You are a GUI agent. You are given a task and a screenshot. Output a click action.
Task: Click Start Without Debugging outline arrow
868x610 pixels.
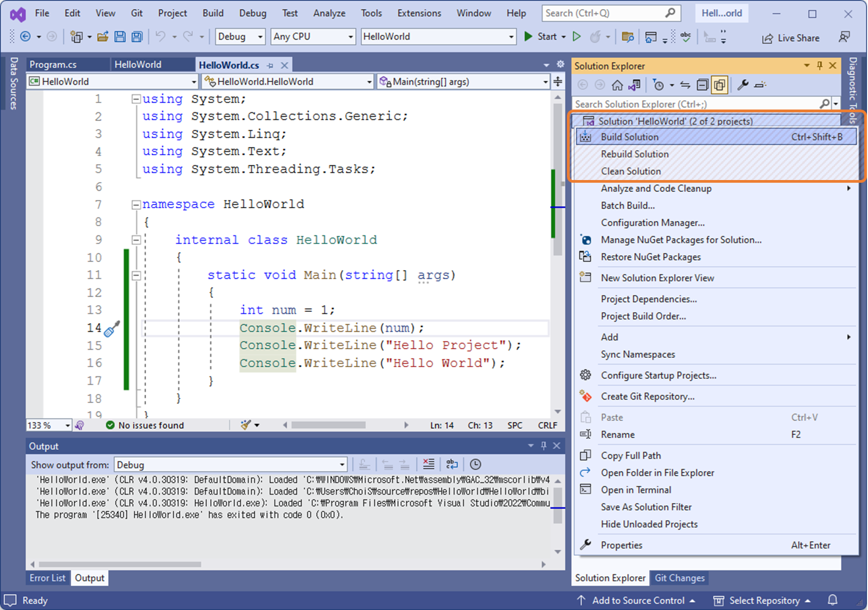[x=577, y=36]
